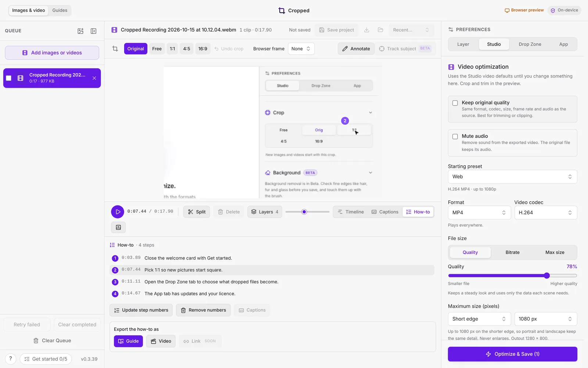Viewport: 588px width, 368px height.
Task: Open the Drop Zone preferences tab
Action: 530,44
